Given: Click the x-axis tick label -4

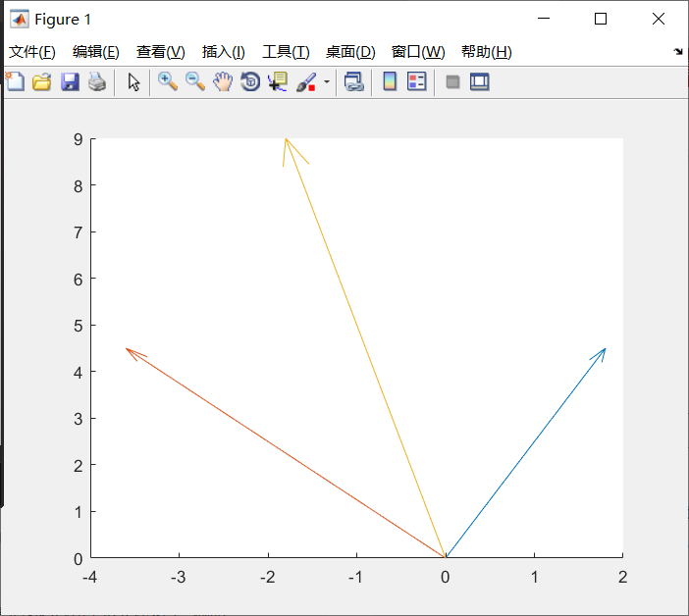Looking at the screenshot, I should click(89, 577).
